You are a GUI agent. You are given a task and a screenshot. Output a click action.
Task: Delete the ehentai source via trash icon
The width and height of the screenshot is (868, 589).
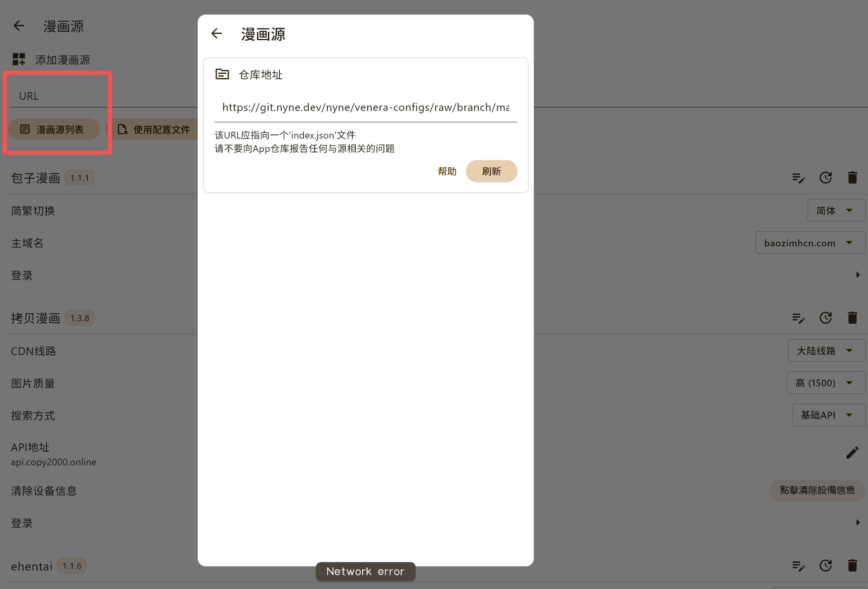click(x=852, y=566)
